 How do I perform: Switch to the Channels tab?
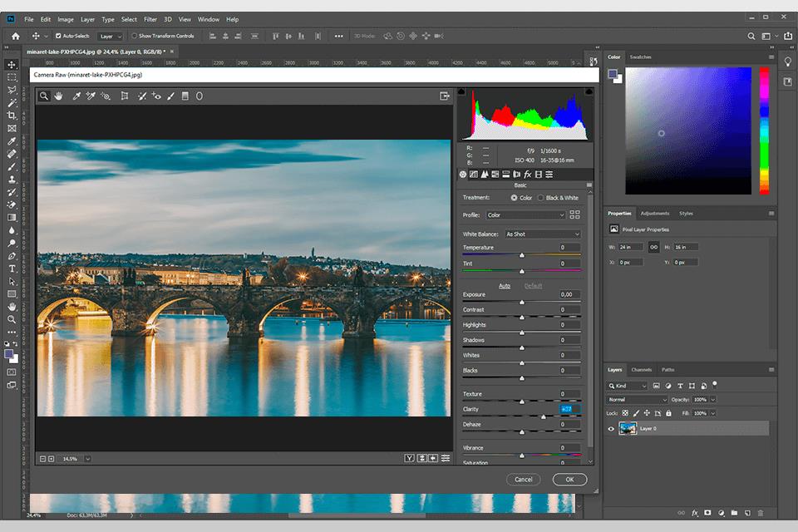coord(641,370)
